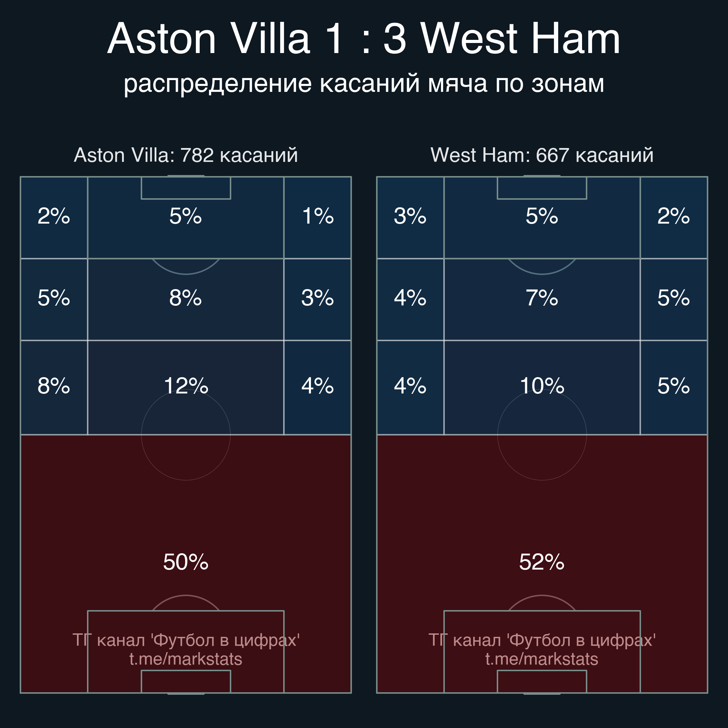Click West Ham's 2% top-right zone
The width and height of the screenshot is (728, 728).
coord(674,217)
